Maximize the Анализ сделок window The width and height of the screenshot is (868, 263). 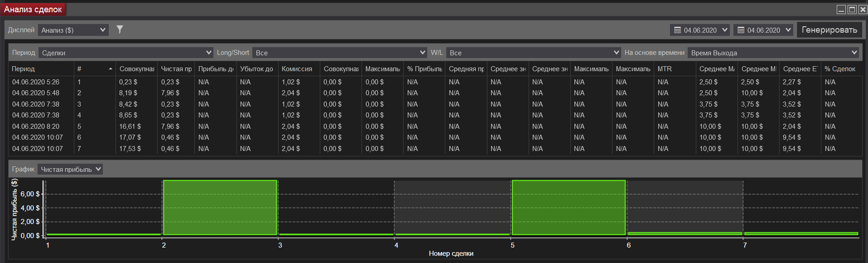tap(852, 10)
